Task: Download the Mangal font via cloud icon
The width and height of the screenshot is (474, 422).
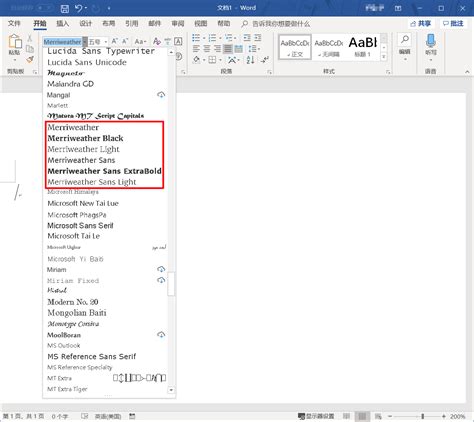Action: coord(161,95)
